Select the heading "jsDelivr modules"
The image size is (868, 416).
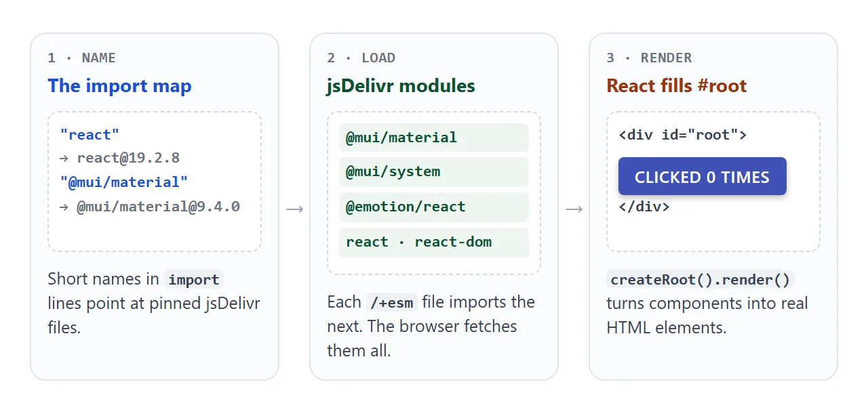click(401, 86)
